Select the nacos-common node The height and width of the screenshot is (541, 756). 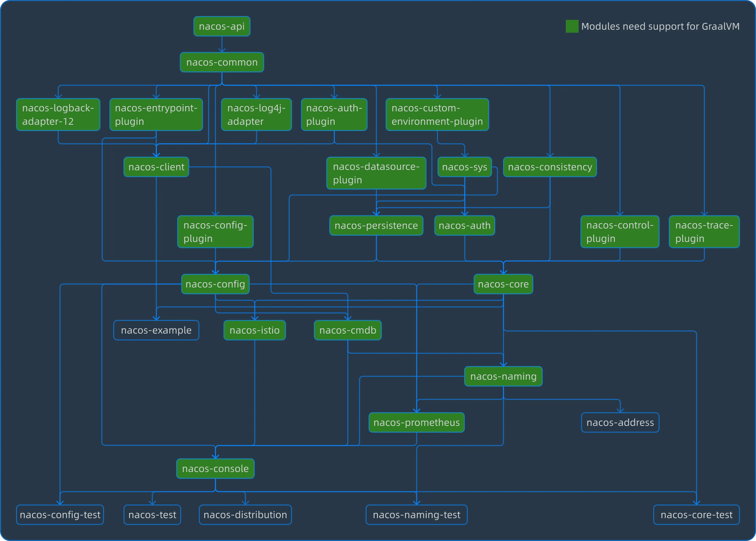pyautogui.click(x=222, y=62)
